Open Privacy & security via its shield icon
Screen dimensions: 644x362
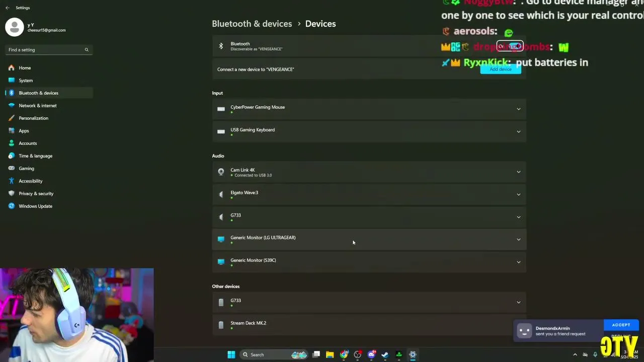coord(12,194)
